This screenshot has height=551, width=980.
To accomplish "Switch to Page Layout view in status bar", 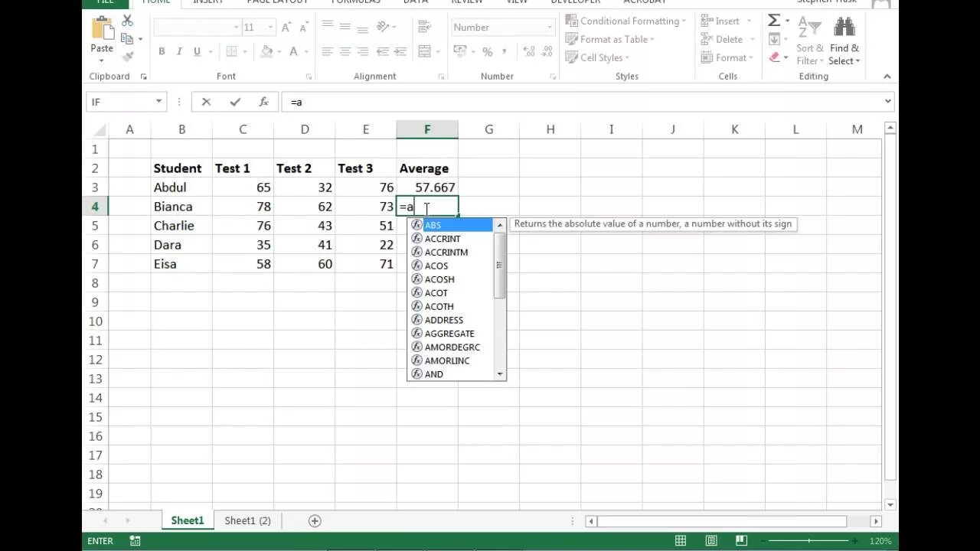I will [711, 541].
